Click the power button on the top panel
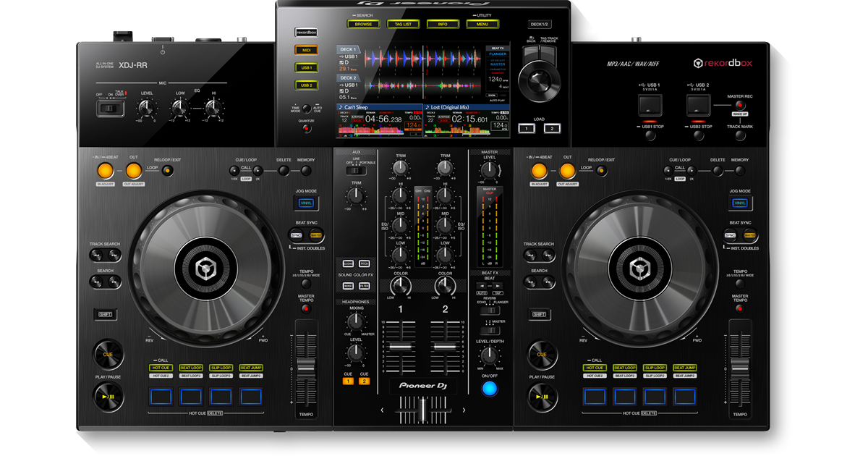The width and height of the screenshot is (868, 456). [163, 51]
